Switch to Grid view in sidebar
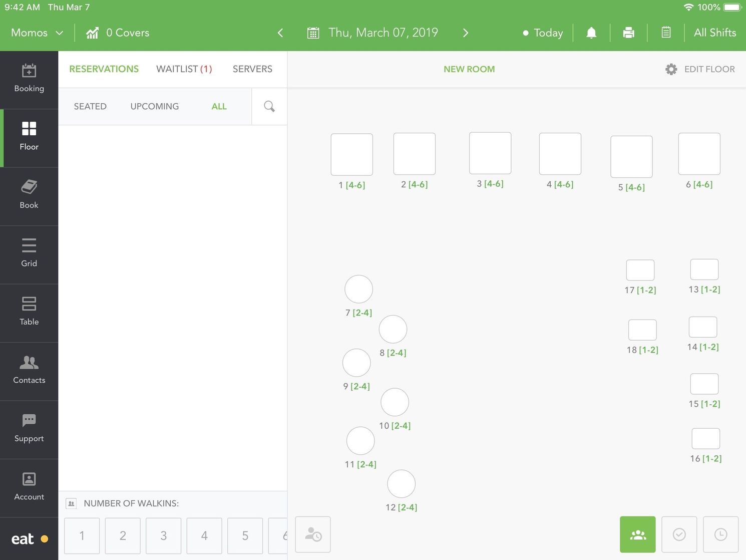This screenshot has height=560, width=746. coord(29,254)
